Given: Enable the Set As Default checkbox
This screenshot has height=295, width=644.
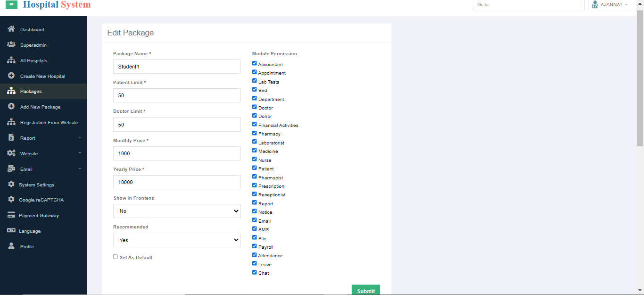Looking at the screenshot, I should click(116, 257).
